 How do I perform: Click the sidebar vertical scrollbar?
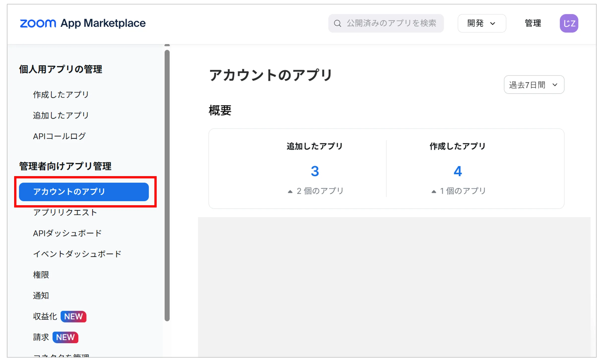pos(167,185)
